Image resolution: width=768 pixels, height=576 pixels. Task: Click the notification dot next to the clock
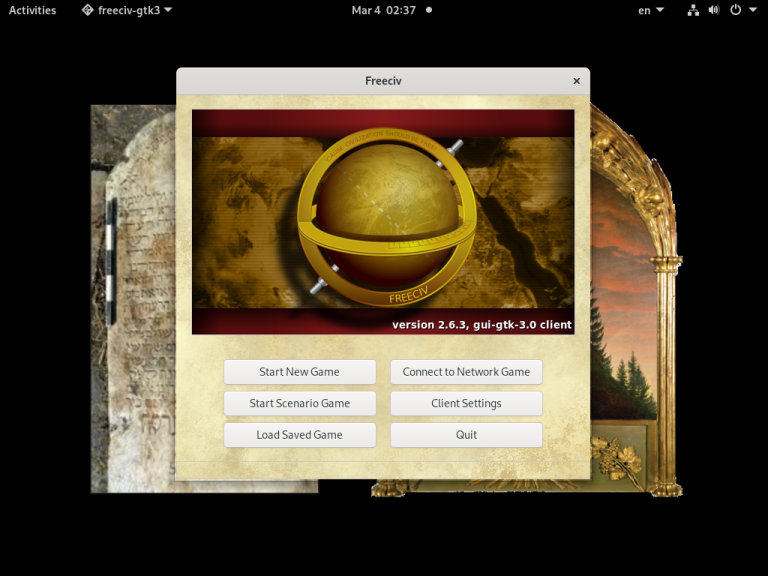pyautogui.click(x=429, y=10)
